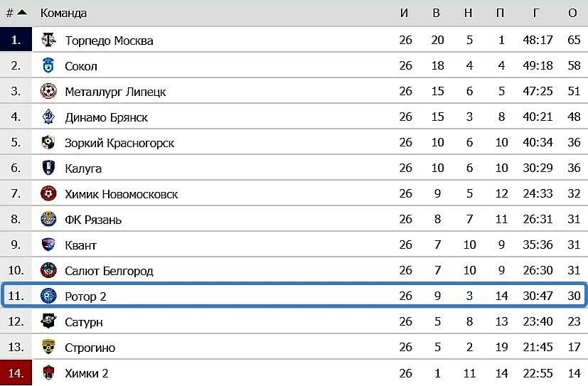
Task: Open the Ротор 2 blue round emblem
Action: coord(48,296)
